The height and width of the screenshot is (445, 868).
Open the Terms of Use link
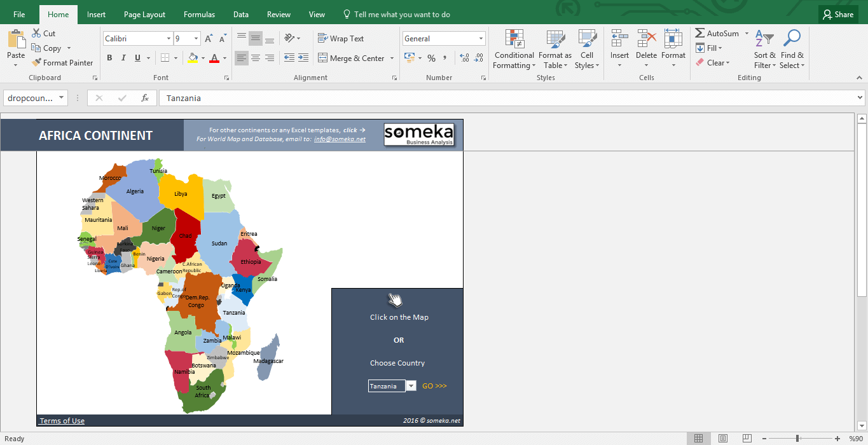[62, 421]
